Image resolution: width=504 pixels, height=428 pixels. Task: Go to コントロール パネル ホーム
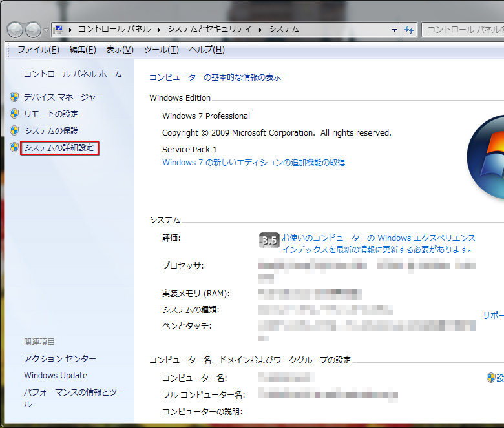click(73, 74)
